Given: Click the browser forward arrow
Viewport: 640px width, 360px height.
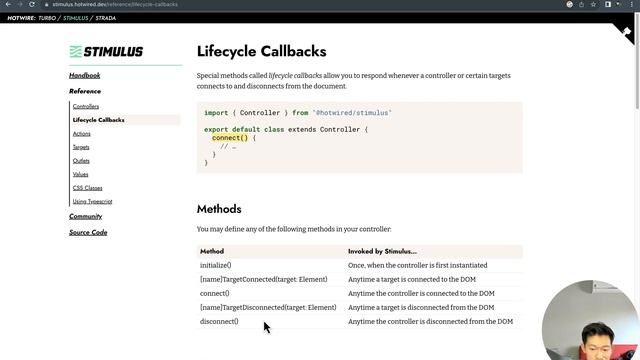Looking at the screenshot, I should [x=20, y=4].
